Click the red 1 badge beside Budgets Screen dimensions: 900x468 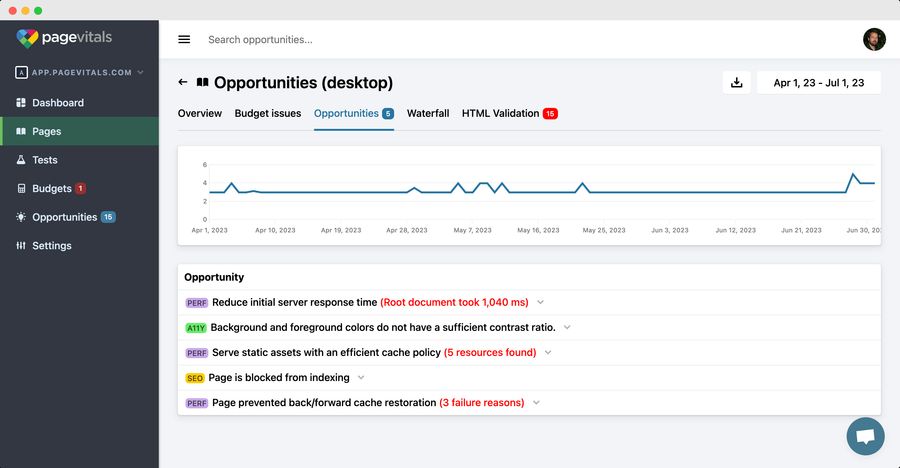pos(81,188)
